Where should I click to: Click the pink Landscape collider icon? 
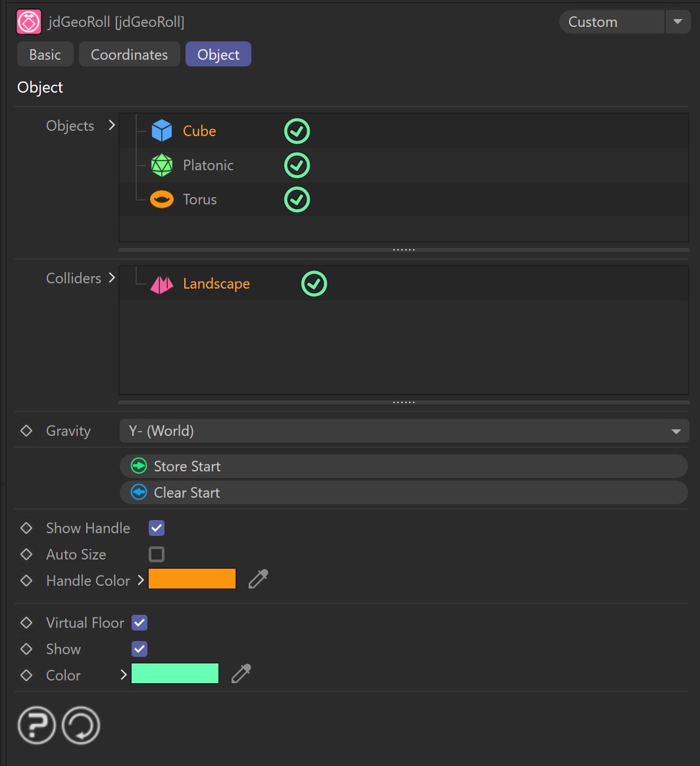[161, 284]
